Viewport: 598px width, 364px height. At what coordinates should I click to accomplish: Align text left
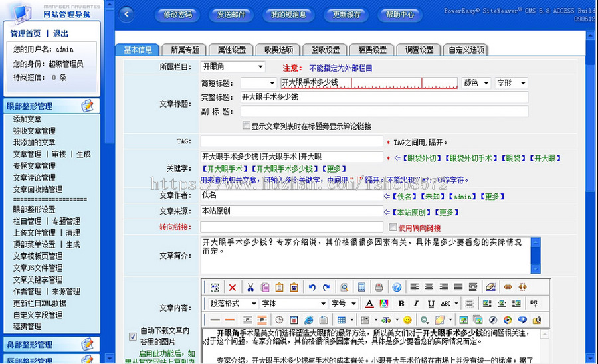pyautogui.click(x=414, y=287)
